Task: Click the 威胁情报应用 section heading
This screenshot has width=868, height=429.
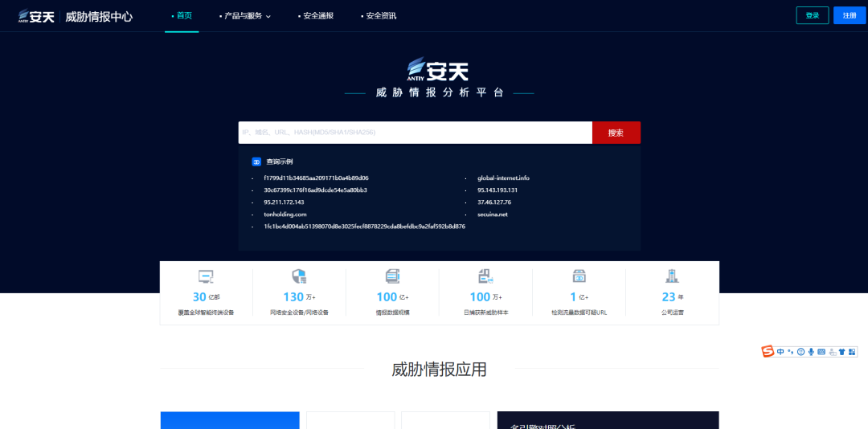Action: [439, 370]
